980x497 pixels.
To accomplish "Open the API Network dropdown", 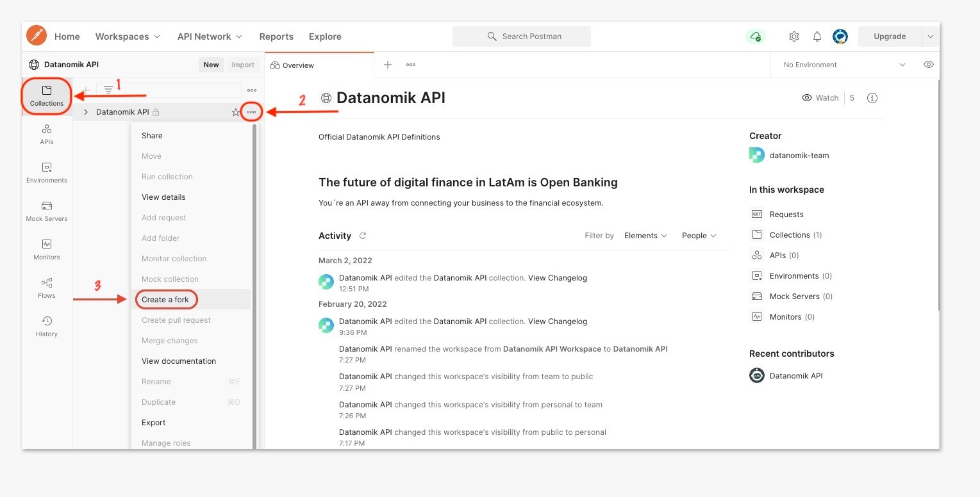I will [210, 37].
